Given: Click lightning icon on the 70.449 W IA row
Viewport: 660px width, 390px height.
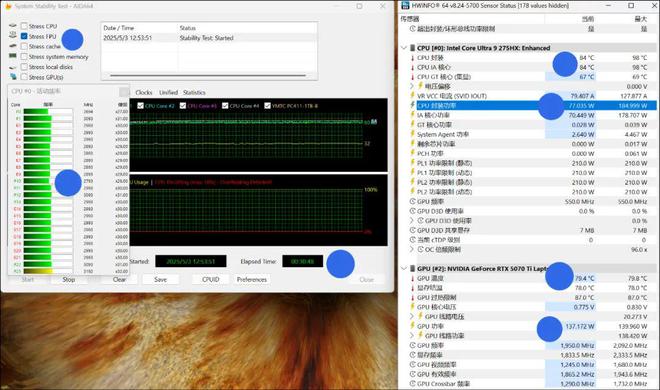Looking at the screenshot, I should 412,115.
